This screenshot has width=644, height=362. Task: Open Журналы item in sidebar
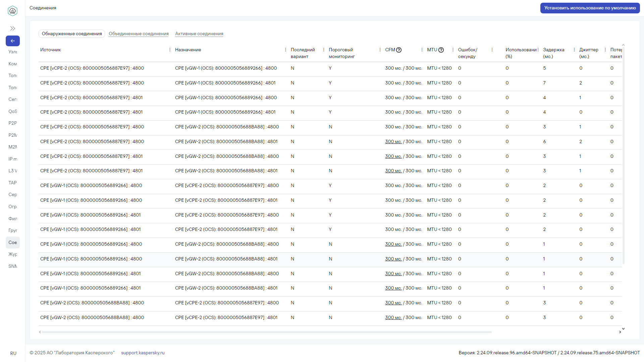tap(13, 254)
